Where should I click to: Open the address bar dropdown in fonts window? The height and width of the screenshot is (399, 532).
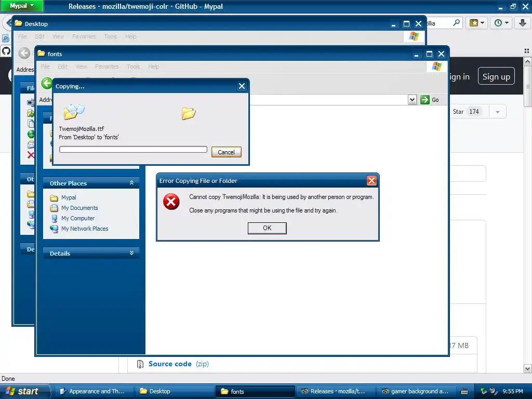(x=412, y=100)
